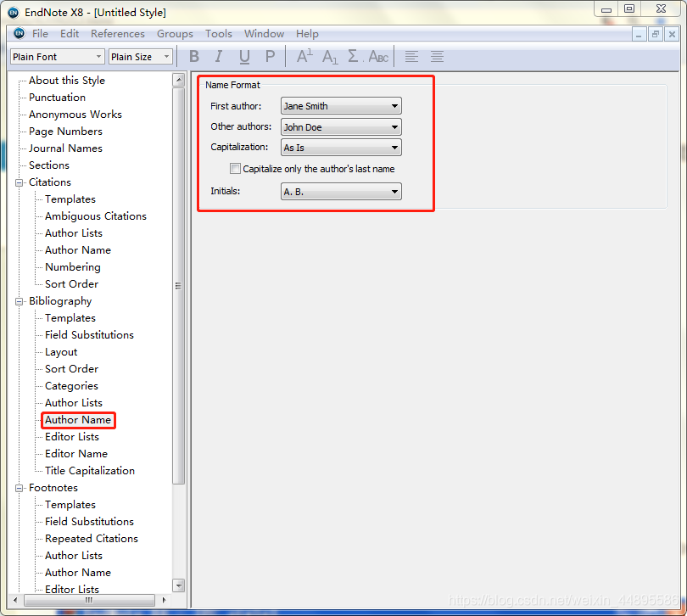Select Editor Name under Bibliography
The image size is (687, 616).
coord(76,454)
